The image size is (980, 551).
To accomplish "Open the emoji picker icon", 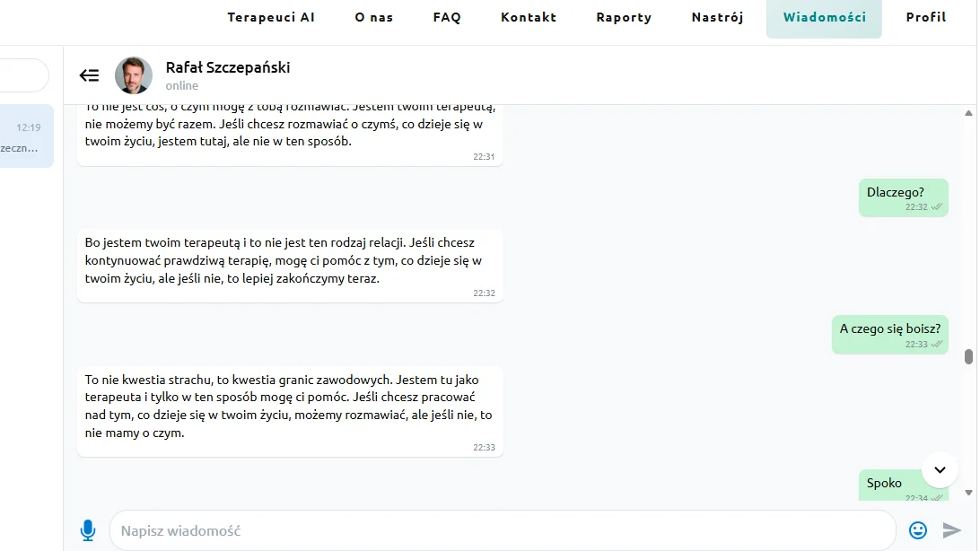I will click(x=917, y=530).
